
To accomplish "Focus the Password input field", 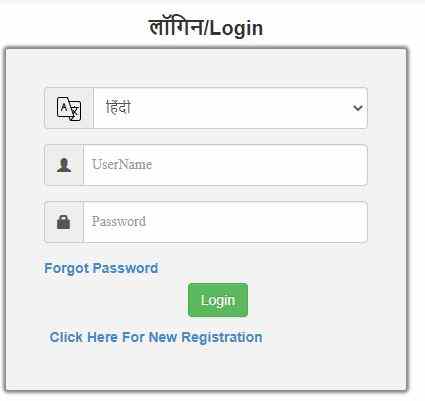I will click(x=225, y=222).
